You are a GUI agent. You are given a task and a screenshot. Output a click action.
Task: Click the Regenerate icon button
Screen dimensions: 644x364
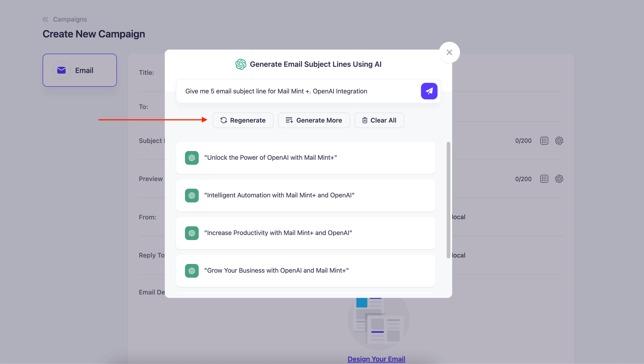tap(223, 120)
